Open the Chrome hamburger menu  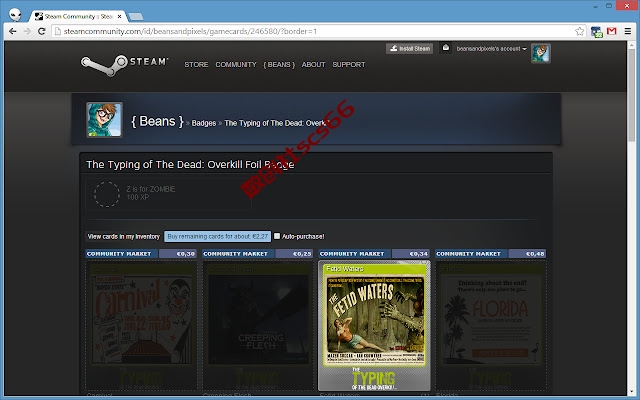pyautogui.click(x=628, y=31)
